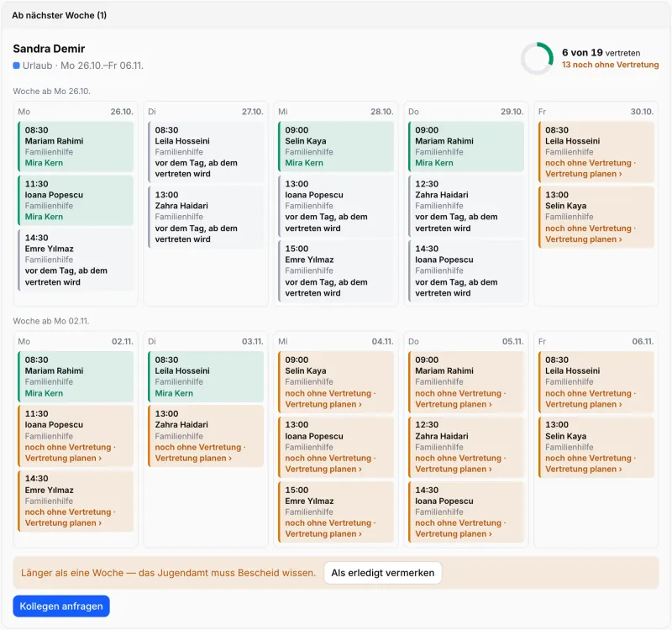Viewport: 672px width, 630px height.
Task: Plan Vertretung for Leila Hosseini on 06.11.
Action: coord(583,404)
